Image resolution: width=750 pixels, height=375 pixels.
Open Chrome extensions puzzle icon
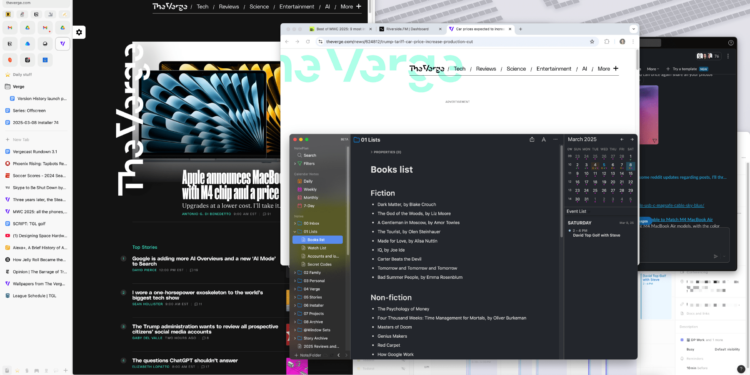pos(607,42)
